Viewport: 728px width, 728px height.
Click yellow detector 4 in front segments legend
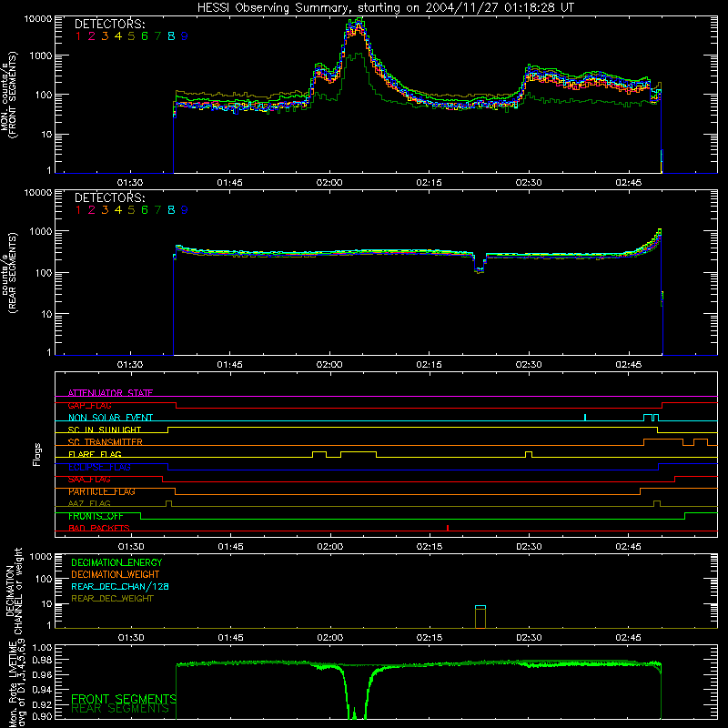pyautogui.click(x=118, y=36)
